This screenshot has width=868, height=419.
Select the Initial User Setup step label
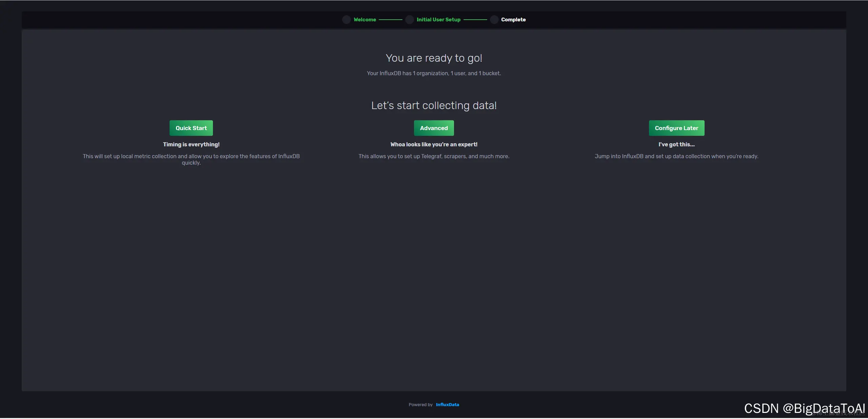point(438,20)
